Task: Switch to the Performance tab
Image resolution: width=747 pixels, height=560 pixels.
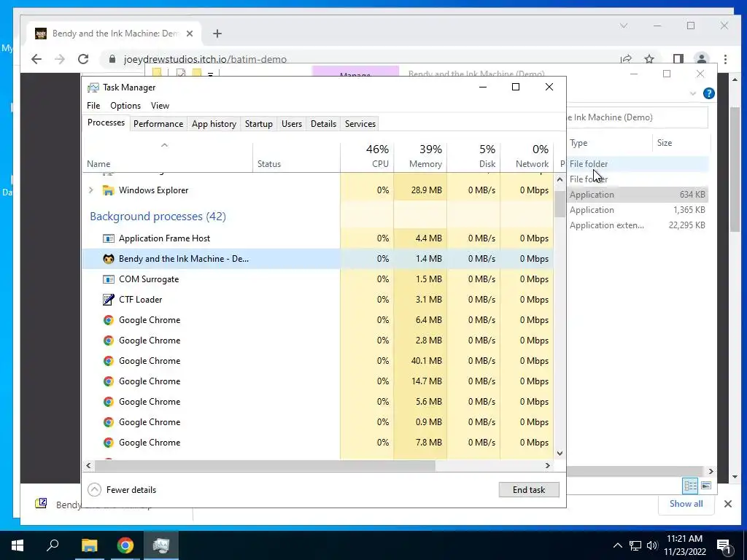Action: point(158,124)
